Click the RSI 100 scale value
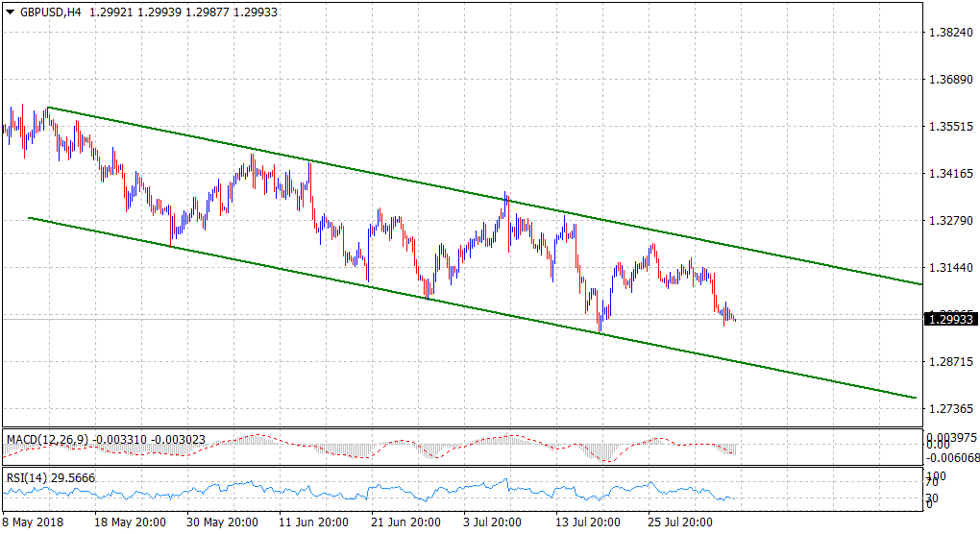The width and height of the screenshot is (980, 534). pos(936,475)
